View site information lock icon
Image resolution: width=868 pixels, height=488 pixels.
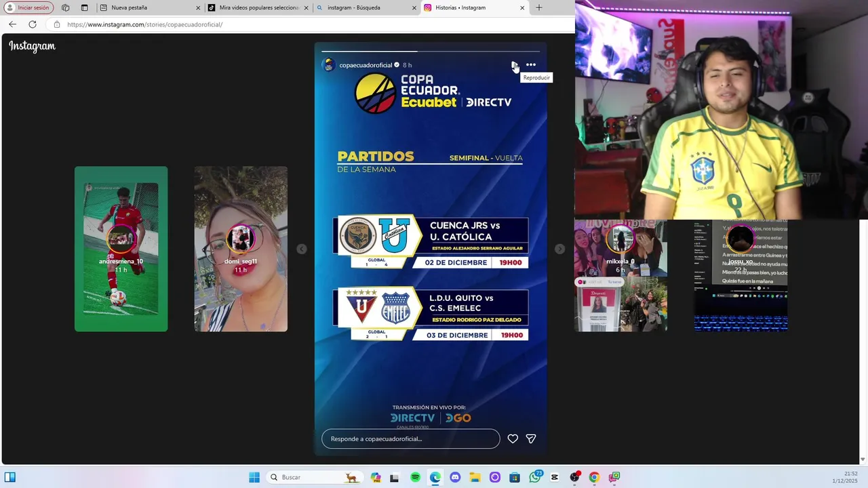[57, 24]
